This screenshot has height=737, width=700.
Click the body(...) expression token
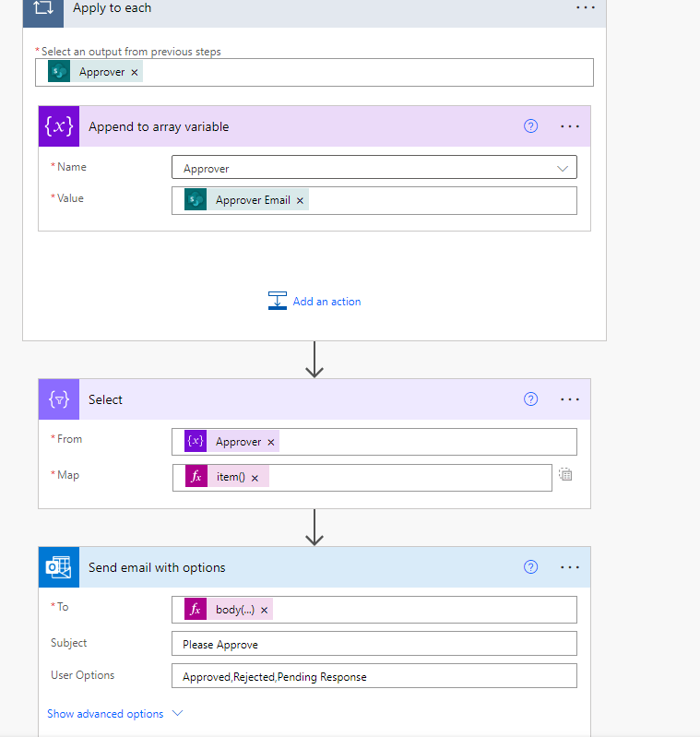pyautogui.click(x=229, y=610)
